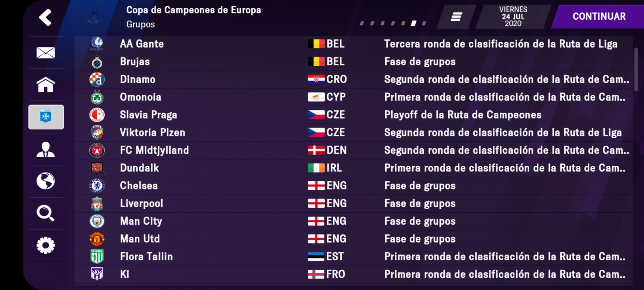Image resolution: width=644 pixels, height=290 pixels.
Task: Open the date panel showing 24 JUL 2020
Action: 513,17
